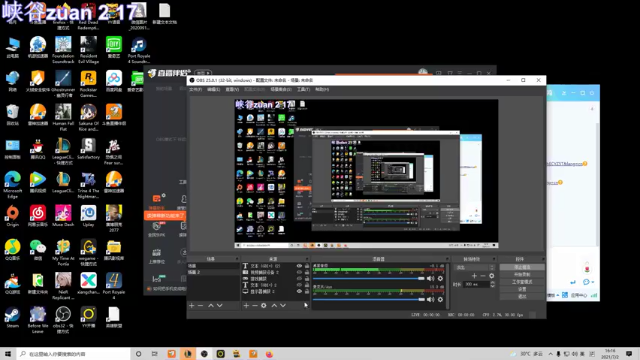The image size is (640, 360).
Task: Open scene transition properties gear
Action: point(491,276)
